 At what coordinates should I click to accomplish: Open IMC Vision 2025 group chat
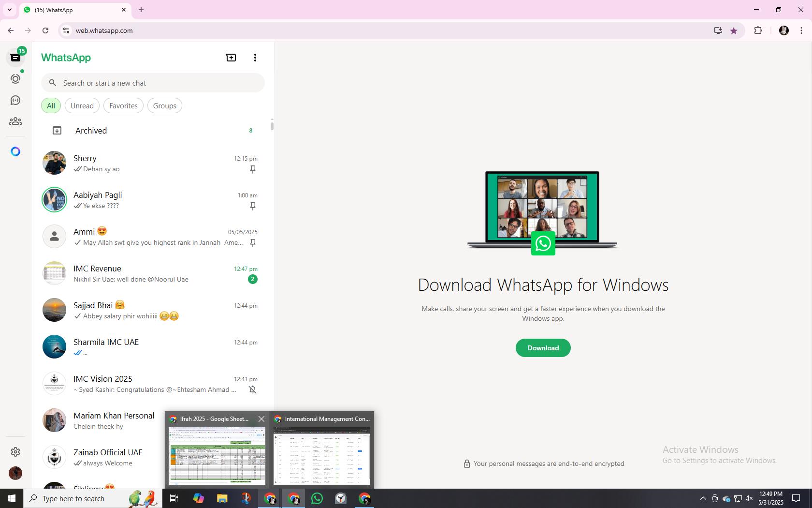point(153,384)
